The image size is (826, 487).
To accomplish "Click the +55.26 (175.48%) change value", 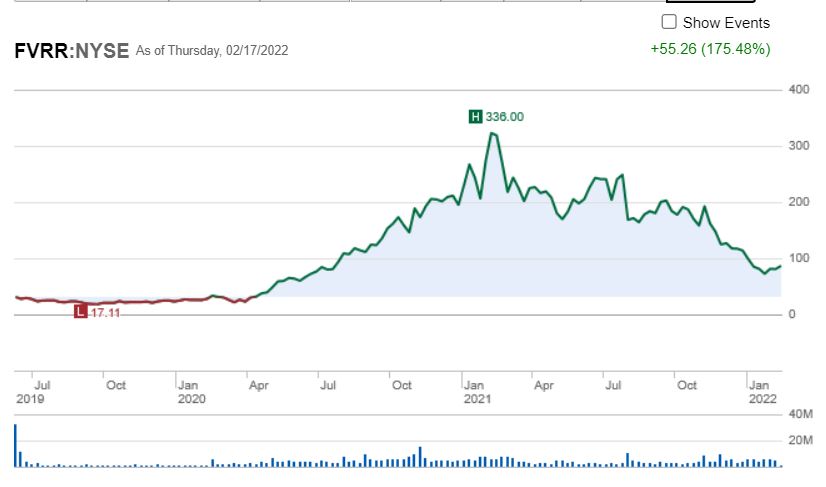I will (x=710, y=49).
